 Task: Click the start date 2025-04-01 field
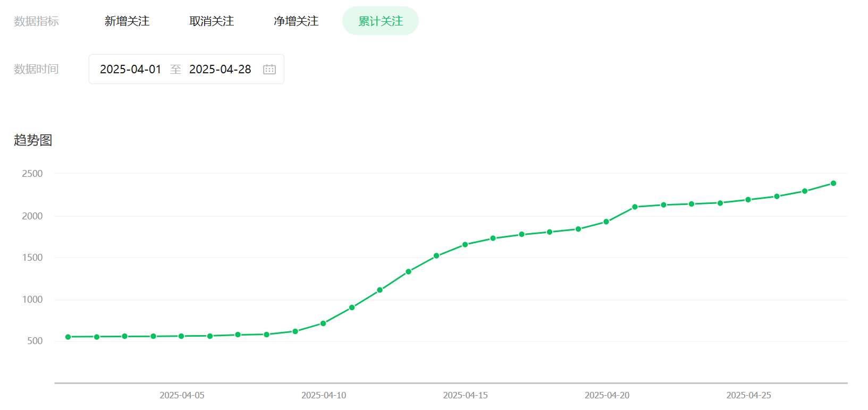pyautogui.click(x=130, y=70)
